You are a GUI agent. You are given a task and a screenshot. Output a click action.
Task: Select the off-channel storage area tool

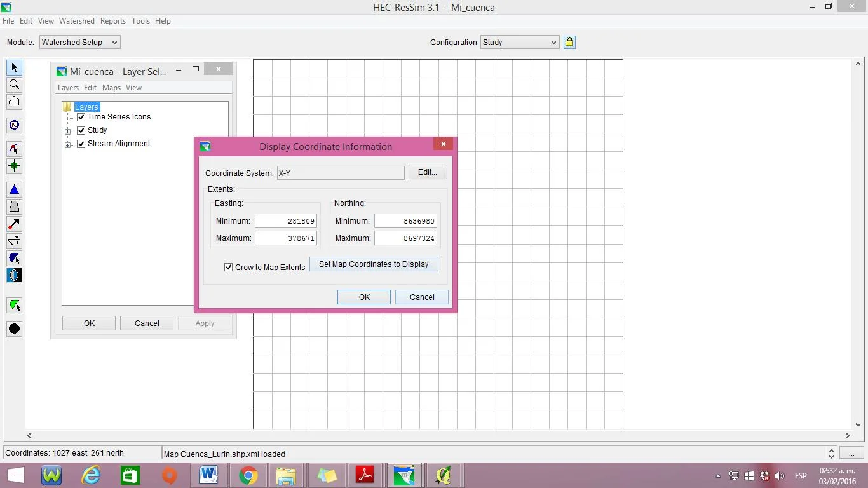coord(14,241)
